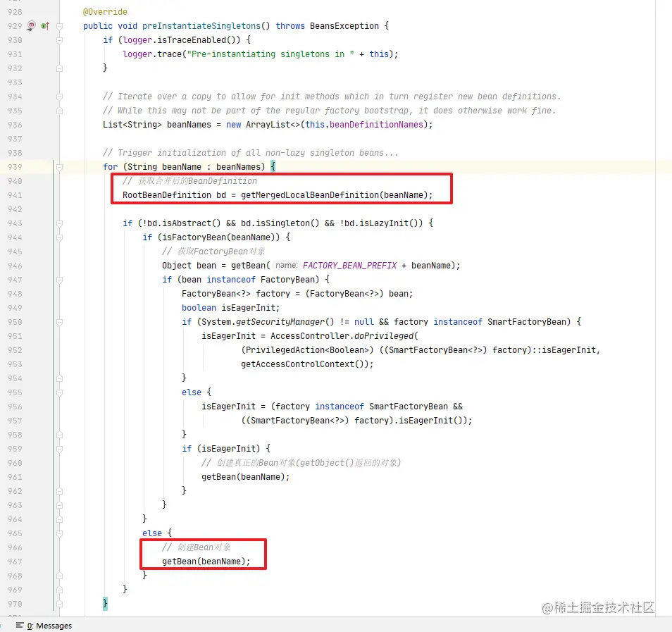Viewport: 672px width, 632px height.
Task: Click BeansException in the throws clause
Action: pos(344,26)
